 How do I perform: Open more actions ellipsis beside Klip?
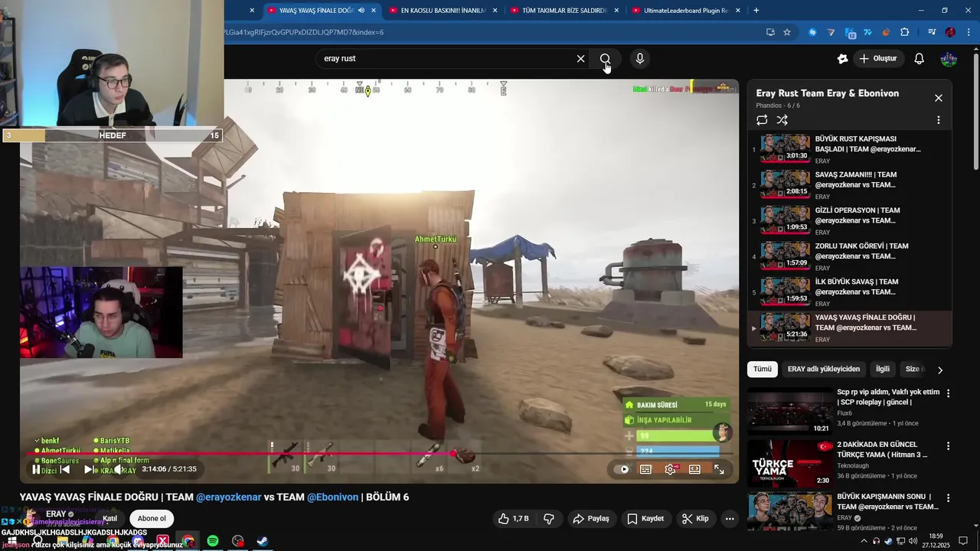730,519
